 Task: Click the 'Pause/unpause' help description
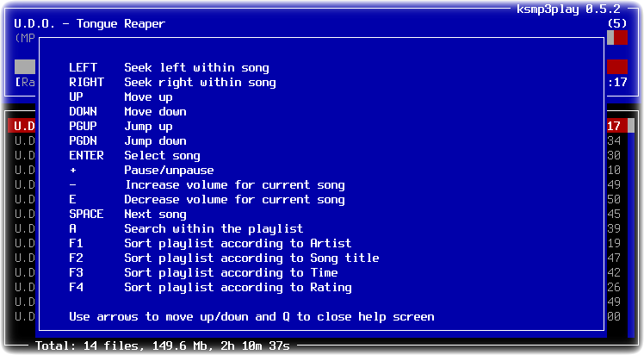click(x=169, y=170)
